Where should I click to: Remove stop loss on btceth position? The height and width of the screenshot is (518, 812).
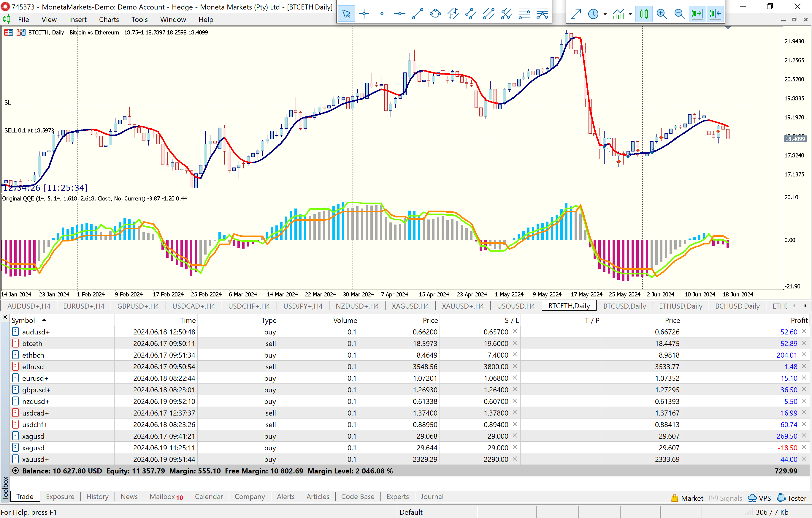515,343
